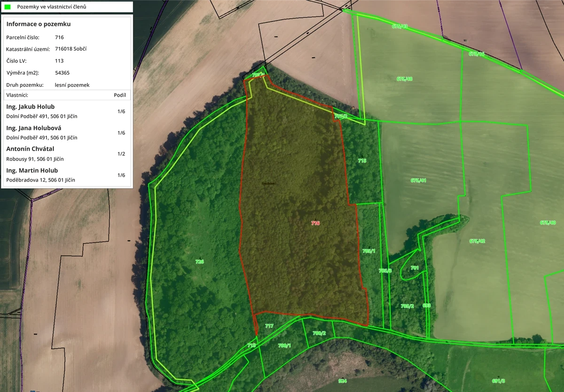Select owner 'Antonín Chvátal'
564x392 pixels.
click(31, 149)
